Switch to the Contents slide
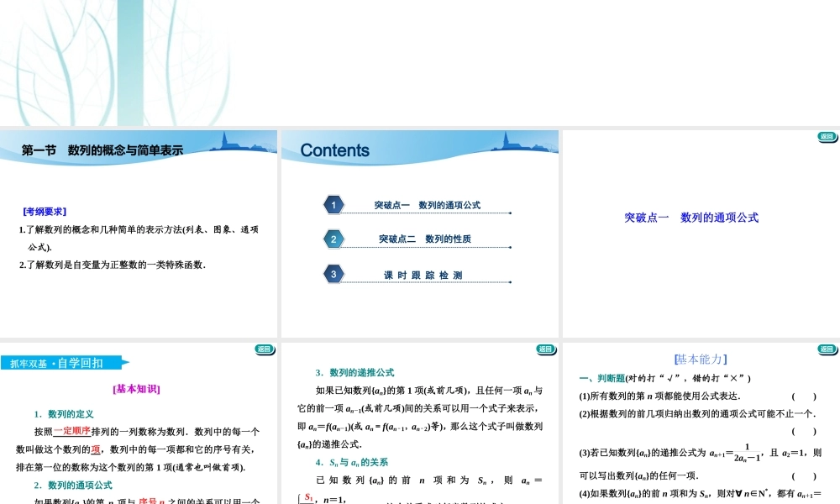 (334, 150)
